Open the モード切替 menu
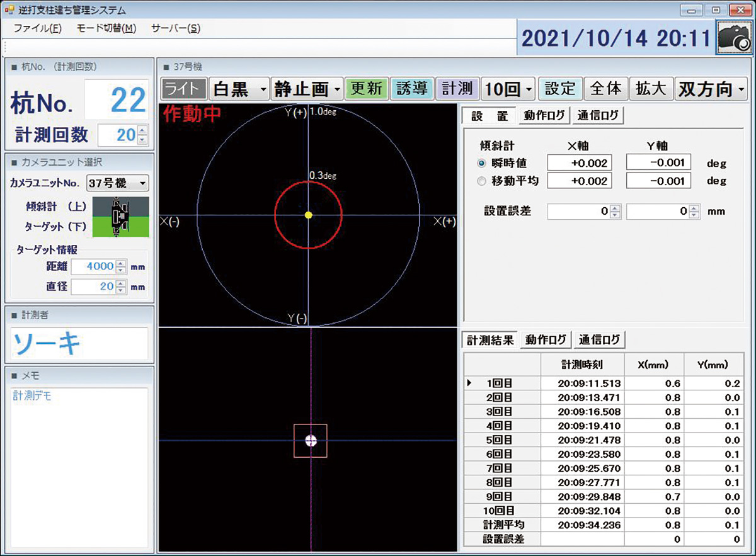Screen dimensions: 756x556 pos(106,28)
